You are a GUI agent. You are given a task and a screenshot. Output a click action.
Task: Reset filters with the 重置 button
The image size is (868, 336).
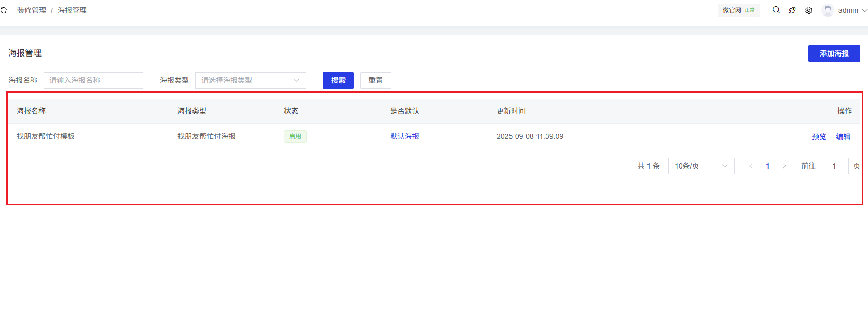[375, 80]
